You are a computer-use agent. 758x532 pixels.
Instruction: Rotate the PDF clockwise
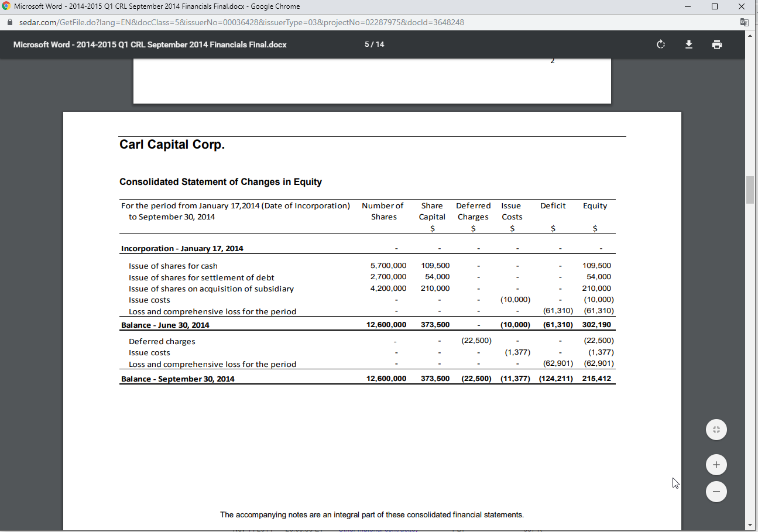coord(661,44)
